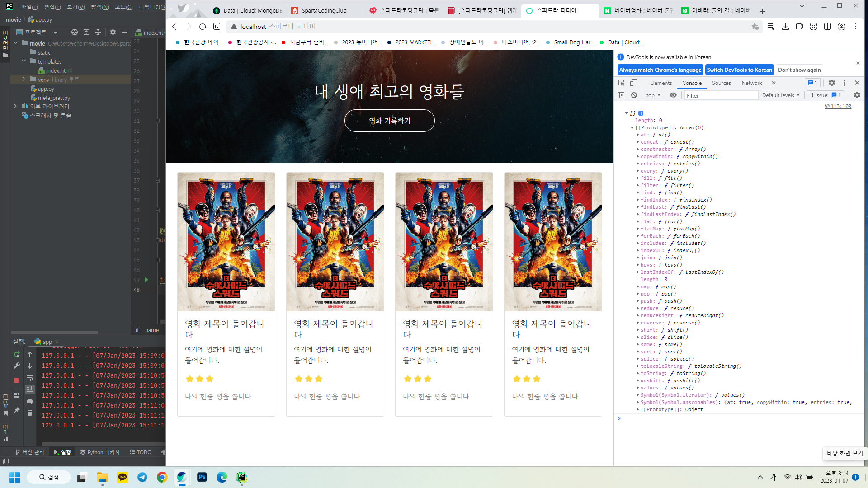Open the Default levels dropdown

pyautogui.click(x=781, y=95)
